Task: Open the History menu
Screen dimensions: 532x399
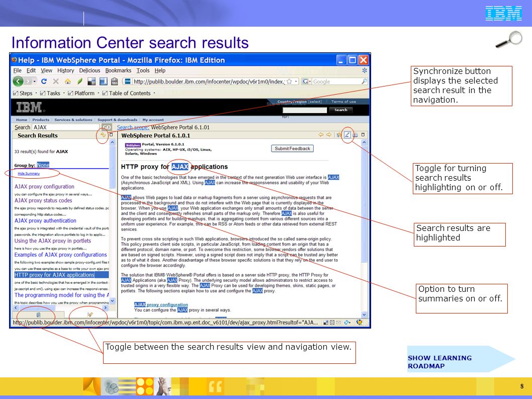Action: (x=65, y=70)
